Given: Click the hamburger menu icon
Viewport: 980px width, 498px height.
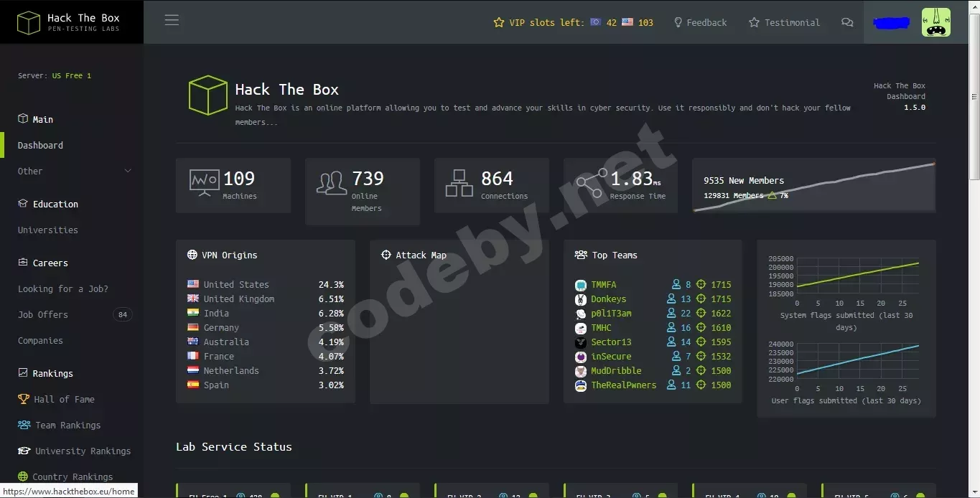Looking at the screenshot, I should point(172,20).
